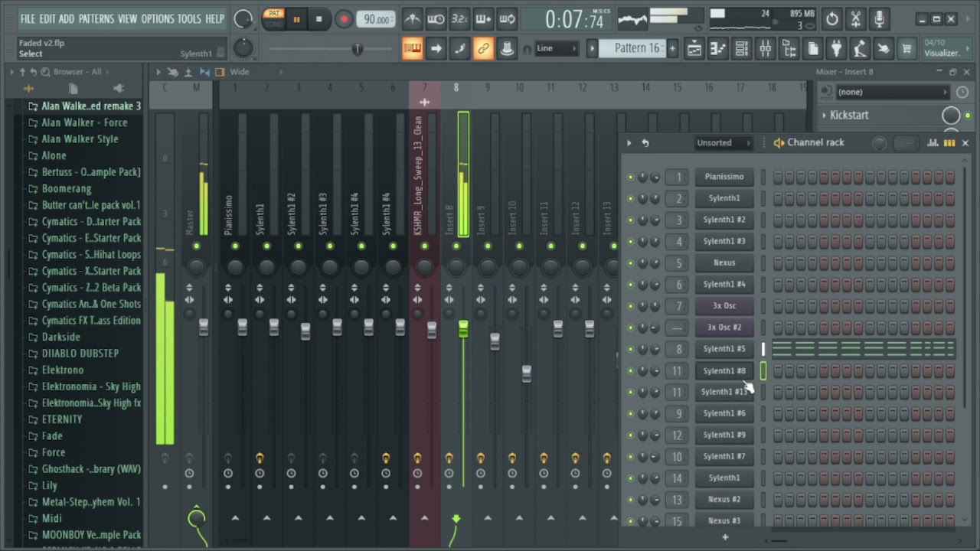980x551 pixels.
Task: Open the EDIT menu
Action: pyautogui.click(x=47, y=18)
